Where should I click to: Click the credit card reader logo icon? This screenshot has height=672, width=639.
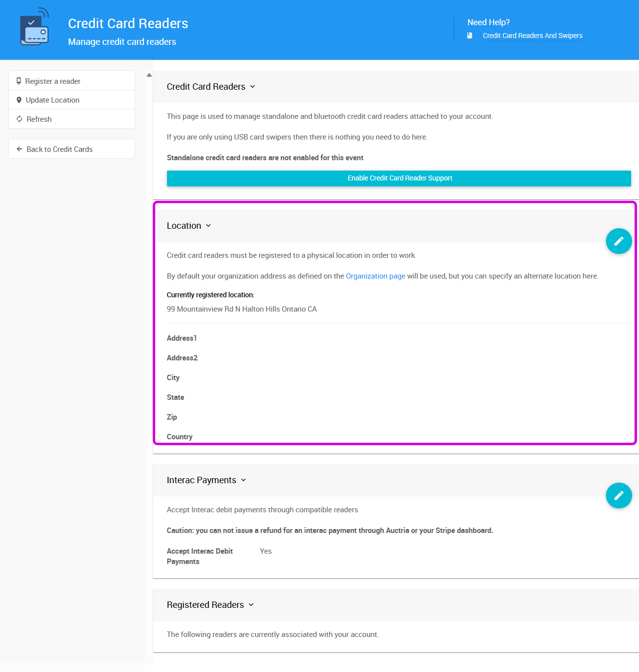click(34, 28)
